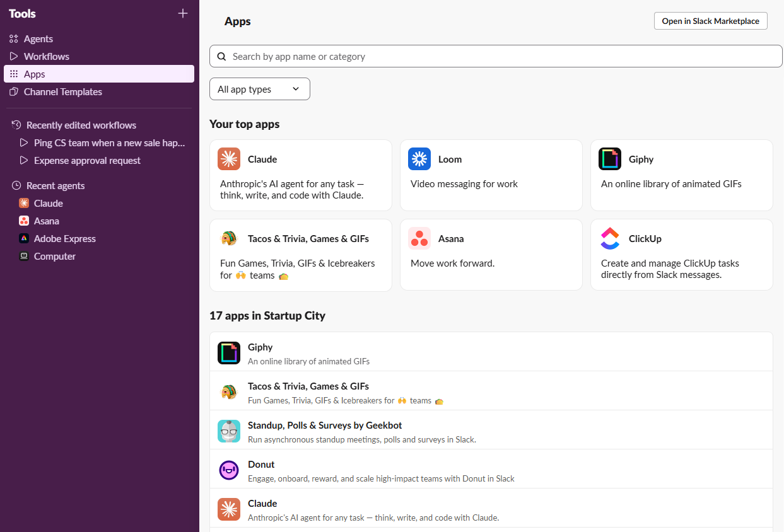Screen dimensions: 784x532
Task: Click the Adobe Express icon in sidebar
Action: (24, 239)
